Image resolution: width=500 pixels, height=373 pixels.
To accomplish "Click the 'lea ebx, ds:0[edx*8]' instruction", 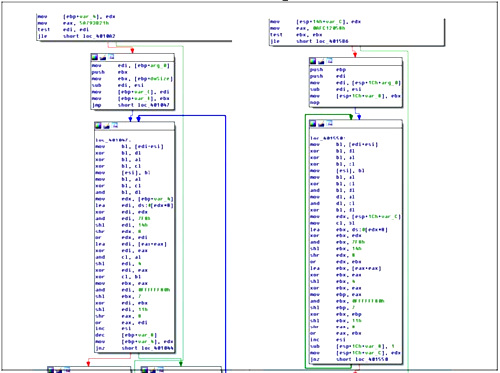I will [349, 230].
